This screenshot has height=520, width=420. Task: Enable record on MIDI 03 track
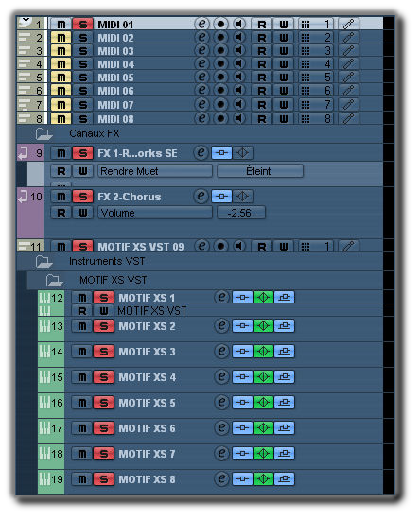[220, 50]
